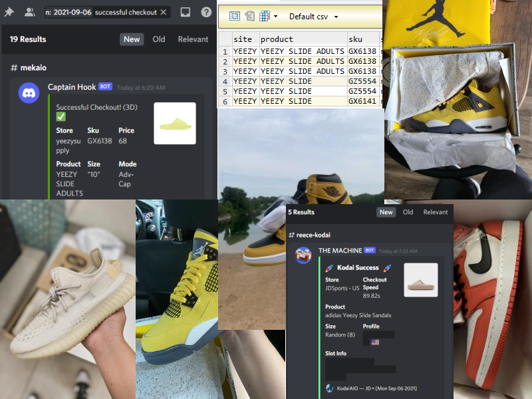Select row 1 number in table

pos(225,52)
